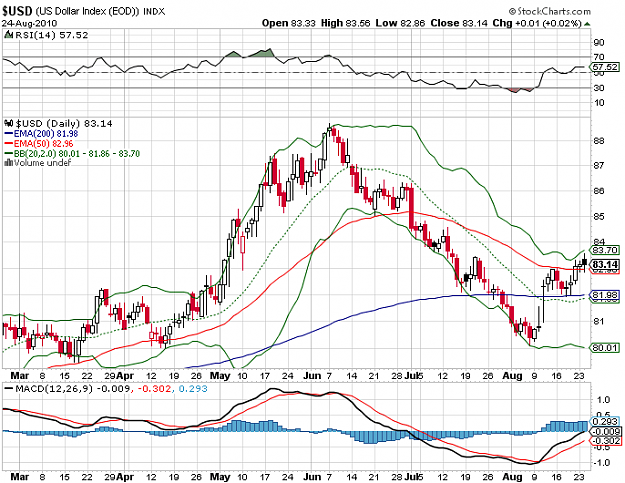Click the green up-triangle after Chg value
This screenshot has height=483, width=625.
pos(587,24)
